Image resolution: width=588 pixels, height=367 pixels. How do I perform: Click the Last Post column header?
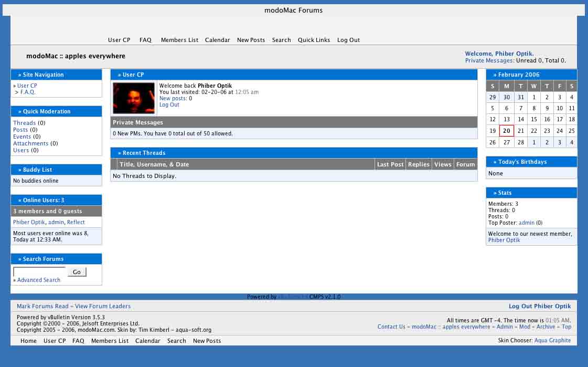(x=390, y=164)
